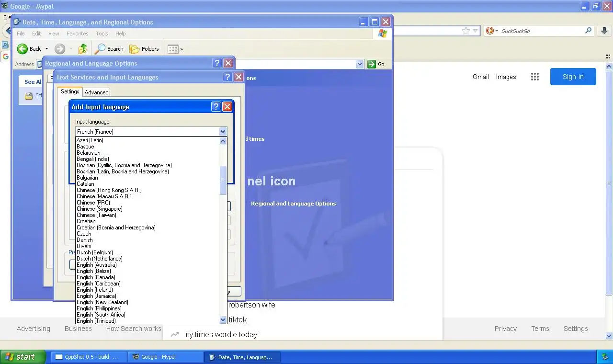The width and height of the screenshot is (613, 364).
Task: Open Google apps grid icon
Action: [x=535, y=77]
